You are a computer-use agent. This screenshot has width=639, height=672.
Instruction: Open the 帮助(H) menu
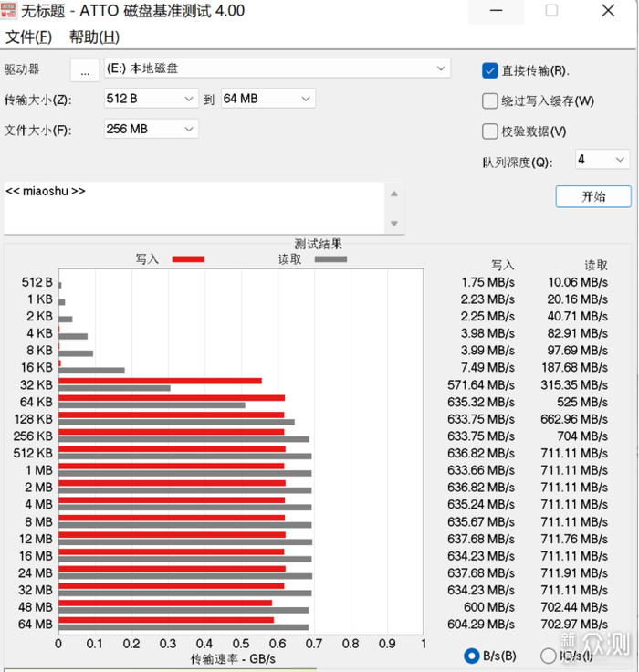(x=94, y=37)
